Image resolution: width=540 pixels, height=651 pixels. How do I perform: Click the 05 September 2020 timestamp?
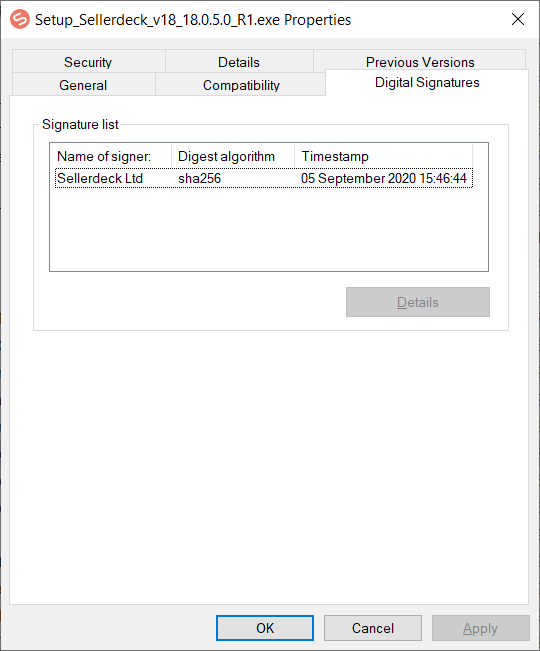(384, 179)
